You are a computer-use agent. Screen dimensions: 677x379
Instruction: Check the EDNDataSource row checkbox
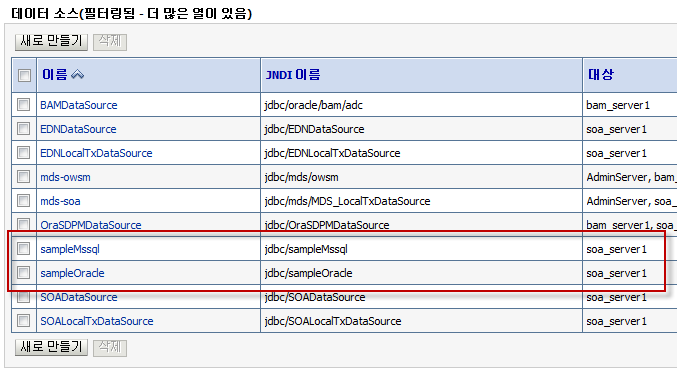pyautogui.click(x=24, y=129)
